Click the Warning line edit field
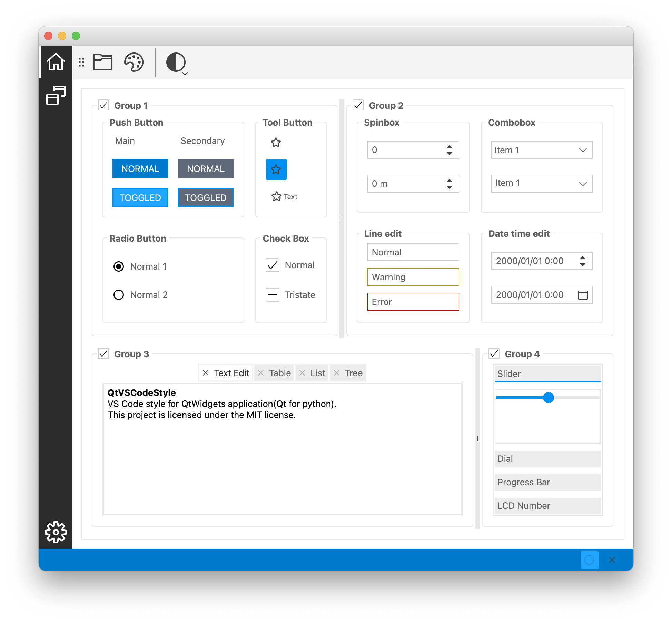Viewport: 672px width, 622px height. pyautogui.click(x=413, y=277)
